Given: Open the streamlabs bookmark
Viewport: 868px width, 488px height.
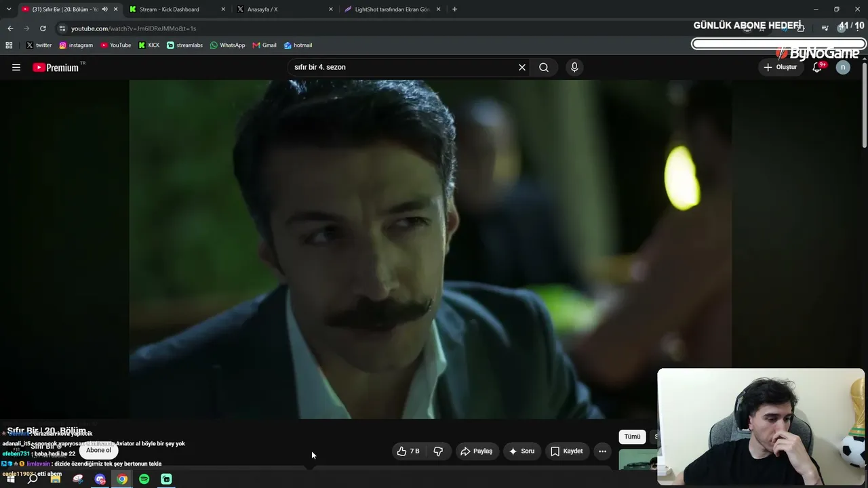Looking at the screenshot, I should pos(184,45).
